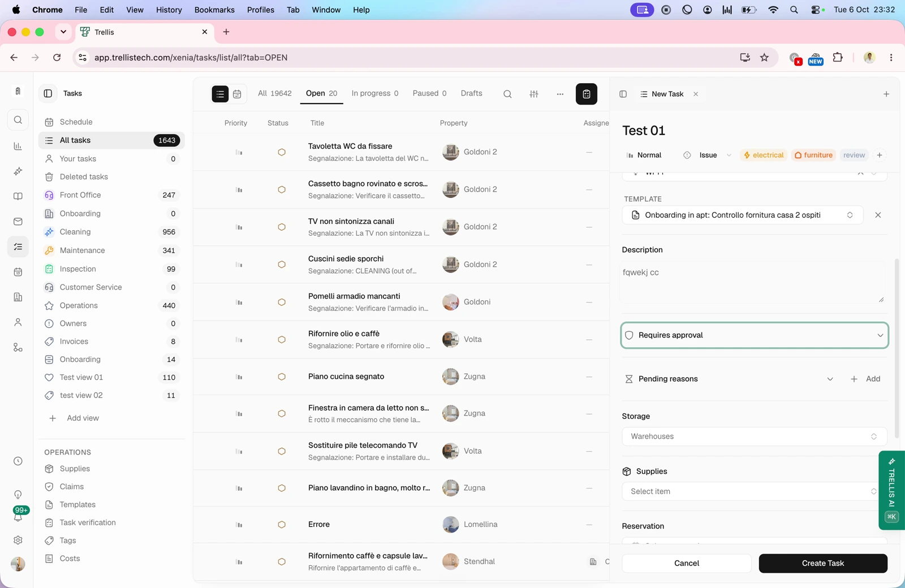
Task: Expand the Pending reasons chevron
Action: 830,379
